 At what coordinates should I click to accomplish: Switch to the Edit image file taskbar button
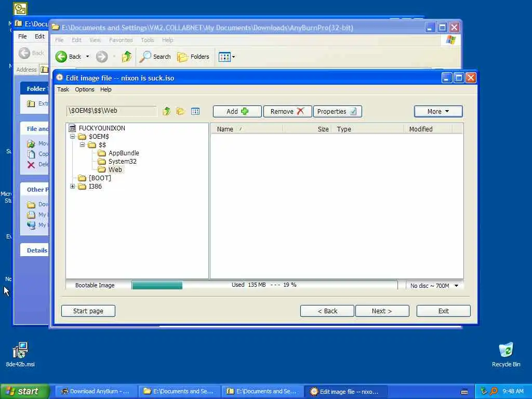tap(345, 392)
